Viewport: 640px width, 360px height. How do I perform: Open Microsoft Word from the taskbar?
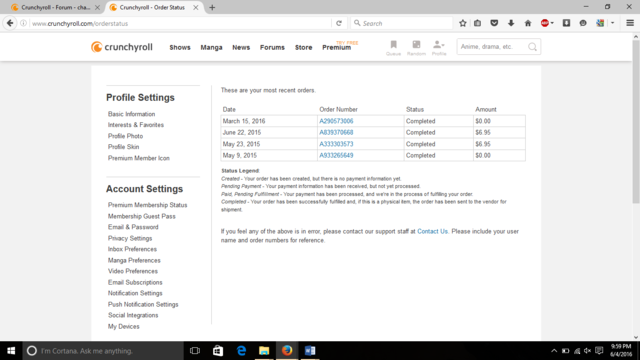[310, 351]
